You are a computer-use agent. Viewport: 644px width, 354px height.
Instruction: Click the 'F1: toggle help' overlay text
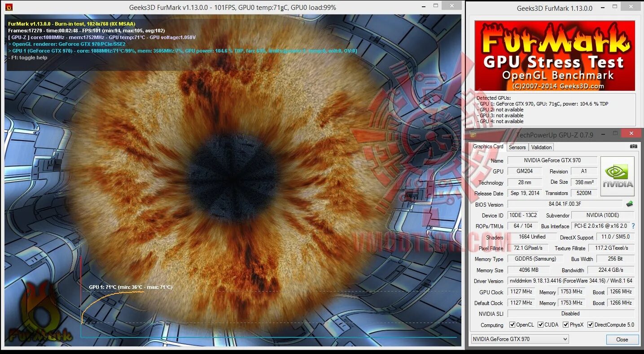[x=28, y=58]
